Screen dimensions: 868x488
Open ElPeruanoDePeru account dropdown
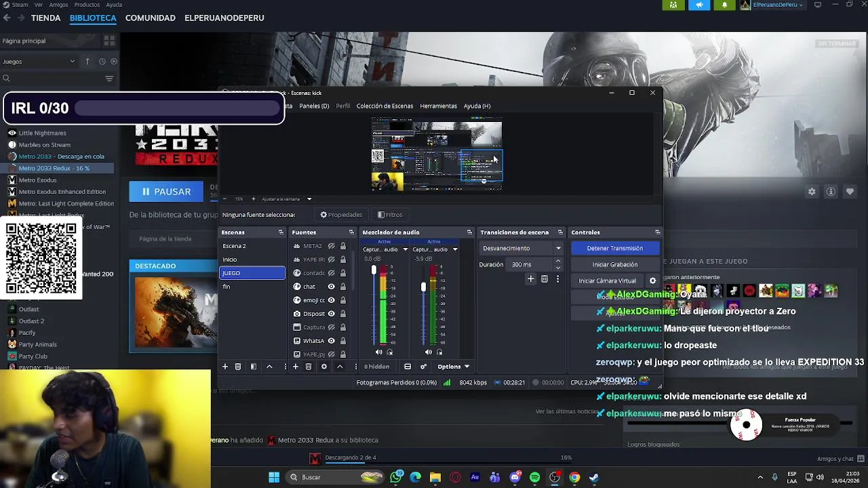(x=772, y=5)
